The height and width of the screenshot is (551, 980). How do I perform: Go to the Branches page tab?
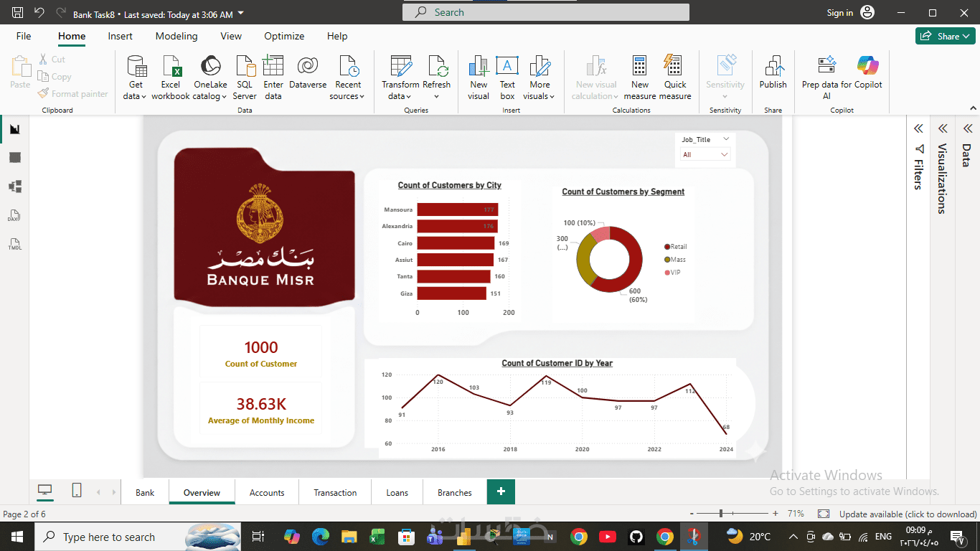point(455,492)
